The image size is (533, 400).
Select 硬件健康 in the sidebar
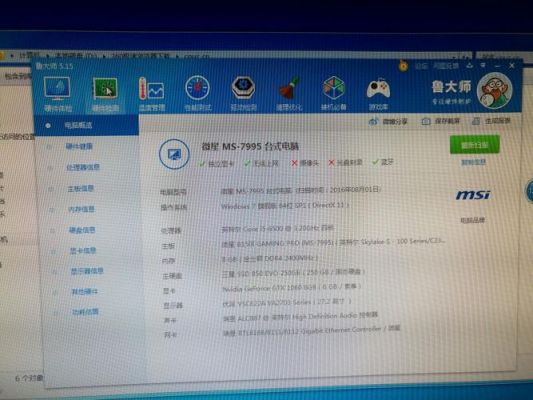79,146
